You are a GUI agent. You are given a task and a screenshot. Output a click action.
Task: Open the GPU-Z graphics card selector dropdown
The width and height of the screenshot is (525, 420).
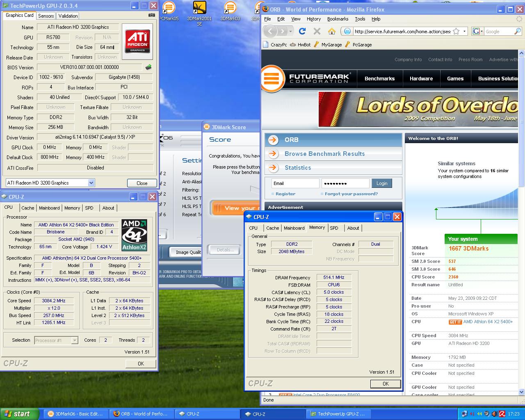click(91, 183)
